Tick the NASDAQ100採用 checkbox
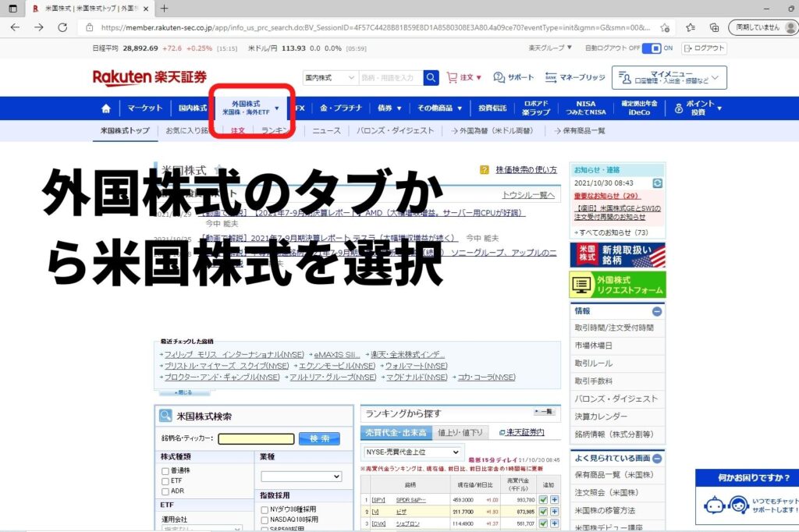This screenshot has height=532, width=799. 265,520
